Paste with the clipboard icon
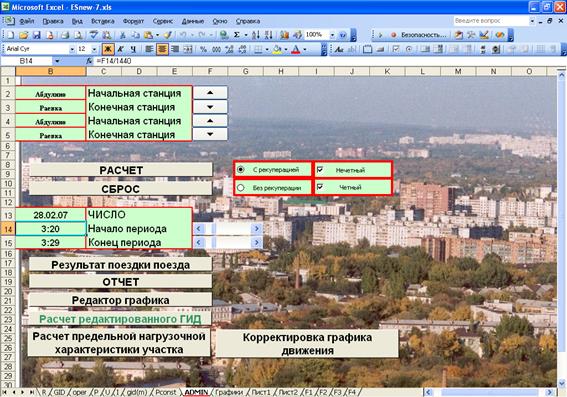567x397 pixels. coord(148,35)
